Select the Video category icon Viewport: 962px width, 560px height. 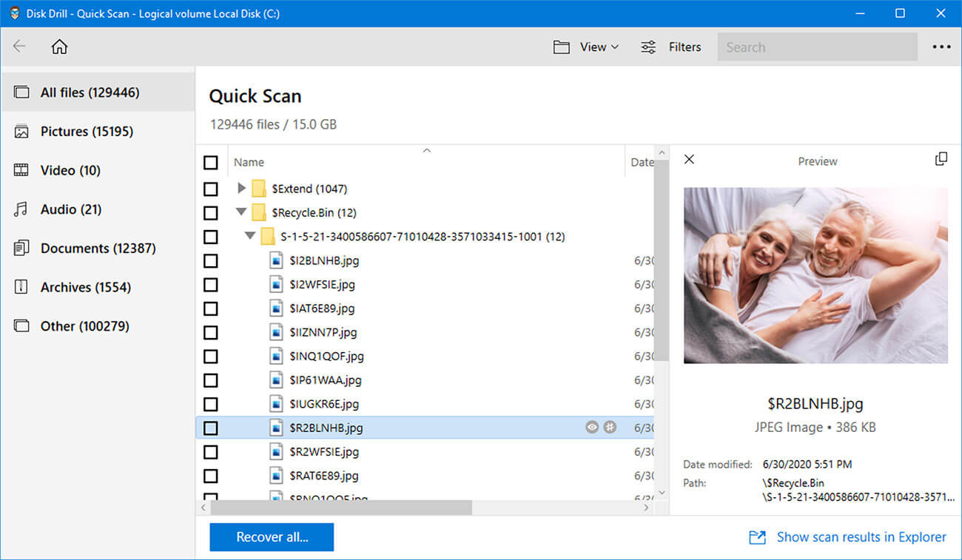[x=20, y=170]
